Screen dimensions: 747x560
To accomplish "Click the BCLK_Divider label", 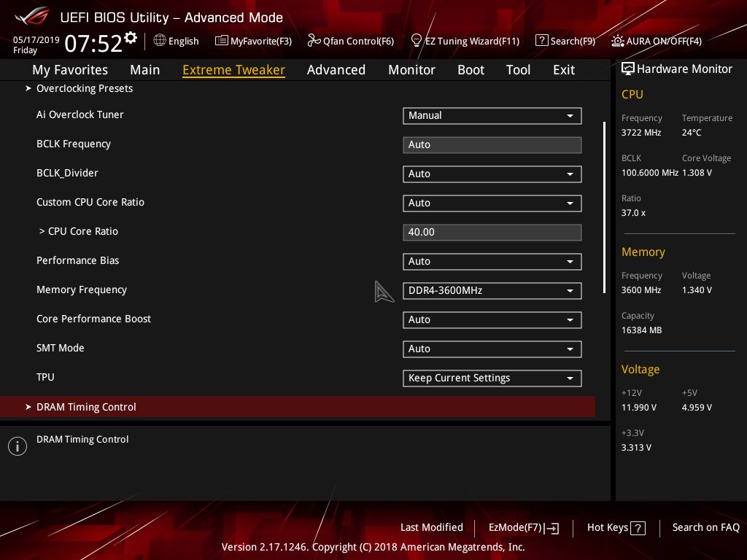I will click(67, 173).
